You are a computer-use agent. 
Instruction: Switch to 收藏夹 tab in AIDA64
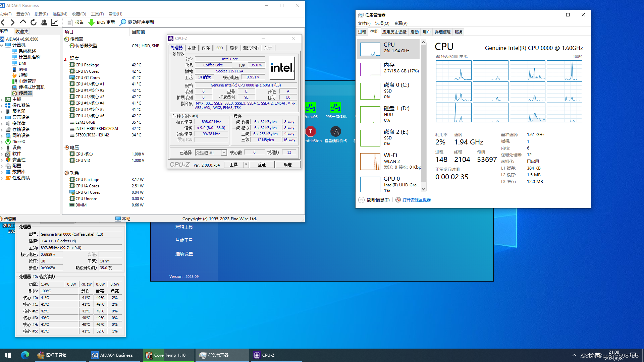coord(22,32)
